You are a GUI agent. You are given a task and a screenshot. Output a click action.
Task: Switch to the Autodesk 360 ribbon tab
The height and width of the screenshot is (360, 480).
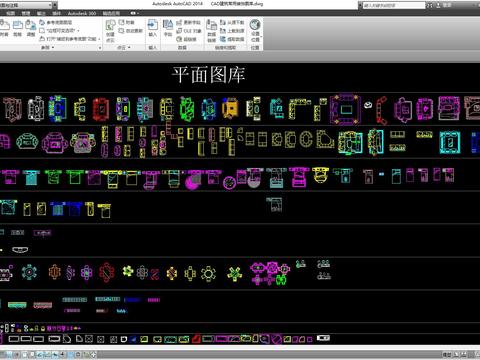82,13
